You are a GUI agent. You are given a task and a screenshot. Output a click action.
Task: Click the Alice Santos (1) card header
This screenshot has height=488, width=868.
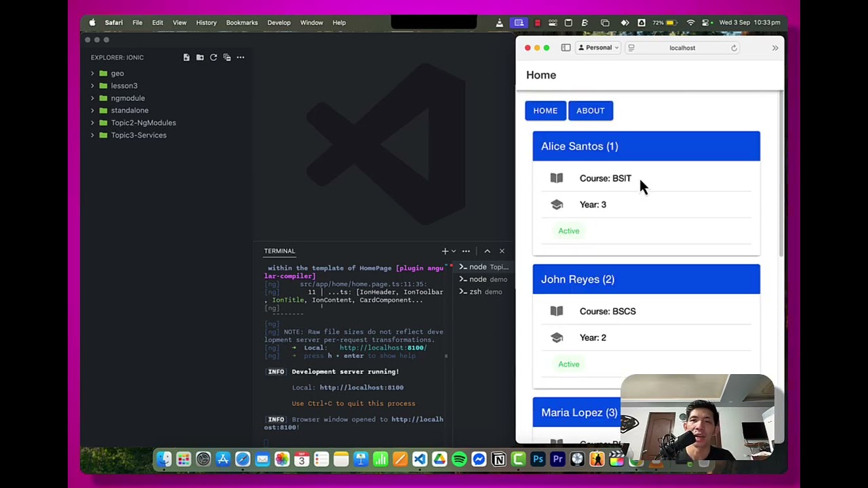646,146
